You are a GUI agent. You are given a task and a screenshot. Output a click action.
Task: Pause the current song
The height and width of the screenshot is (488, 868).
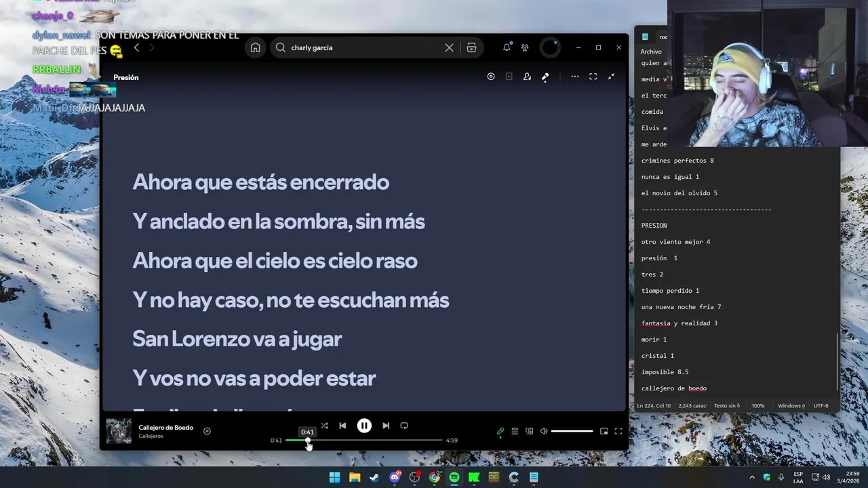point(364,426)
